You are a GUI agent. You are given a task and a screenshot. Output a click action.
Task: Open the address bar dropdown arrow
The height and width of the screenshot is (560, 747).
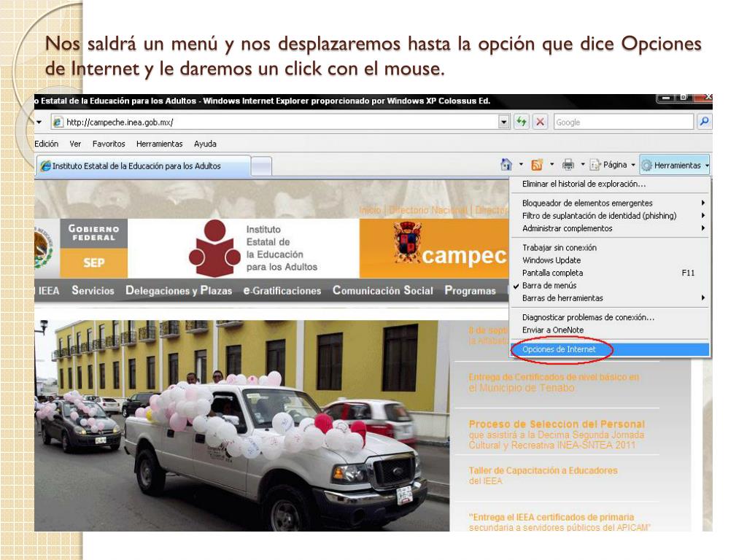click(x=504, y=122)
